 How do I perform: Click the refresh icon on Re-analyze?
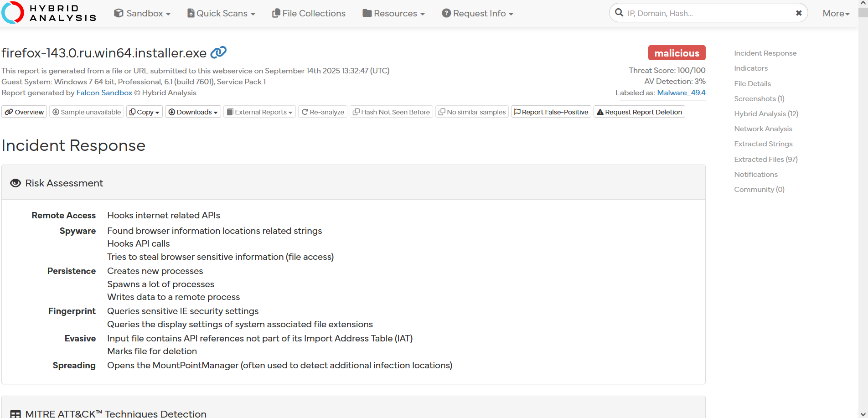(305, 112)
